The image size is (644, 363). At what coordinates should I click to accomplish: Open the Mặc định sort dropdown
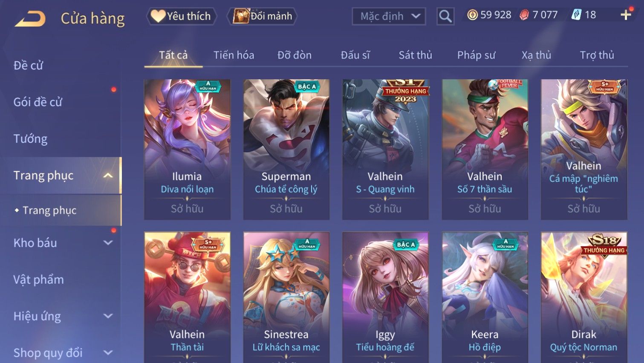click(x=389, y=17)
